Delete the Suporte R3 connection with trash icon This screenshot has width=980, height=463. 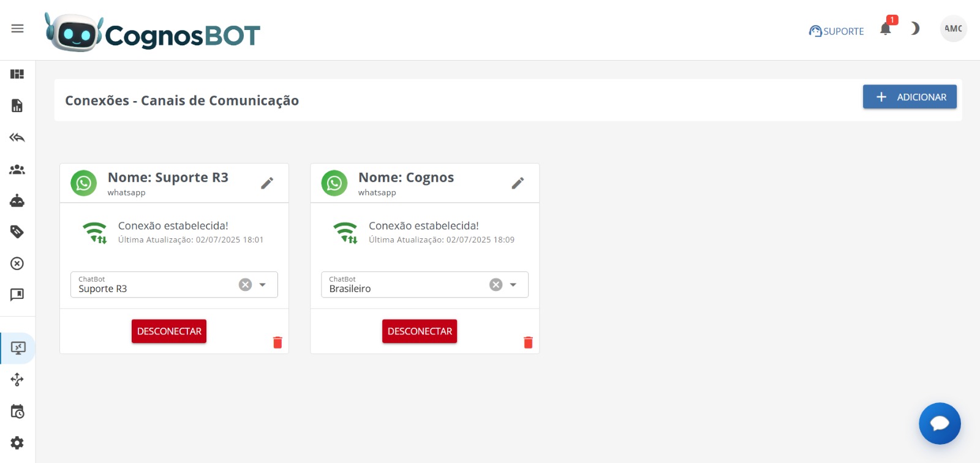[277, 342]
